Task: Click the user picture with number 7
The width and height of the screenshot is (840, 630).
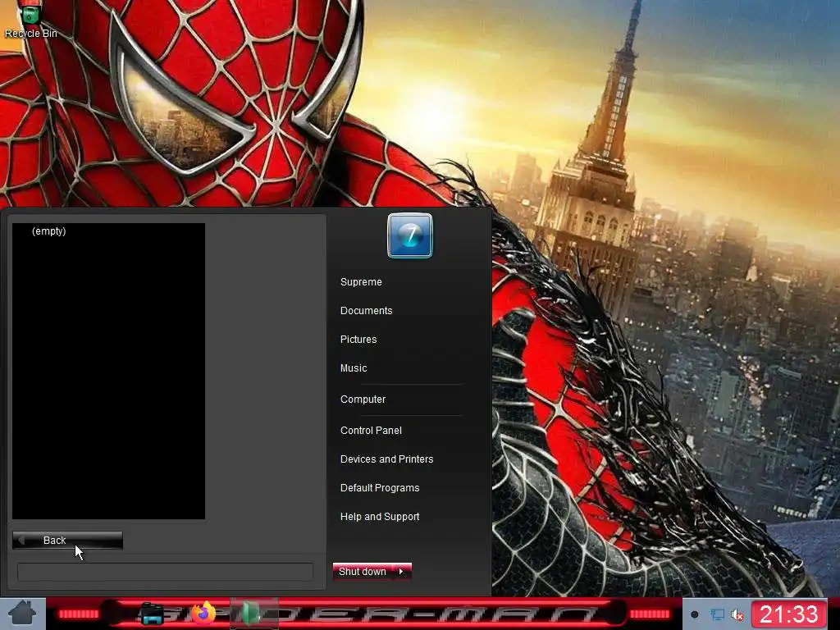Action: (x=410, y=235)
